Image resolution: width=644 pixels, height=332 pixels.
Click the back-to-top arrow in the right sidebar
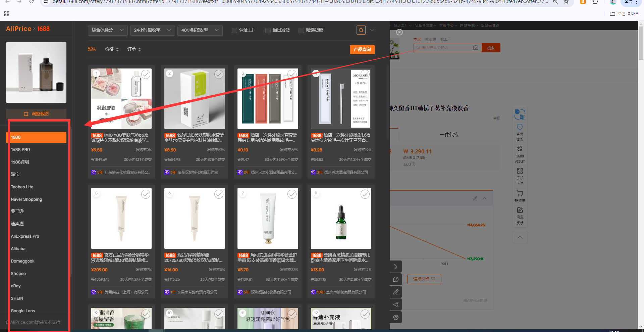pyautogui.click(x=520, y=237)
